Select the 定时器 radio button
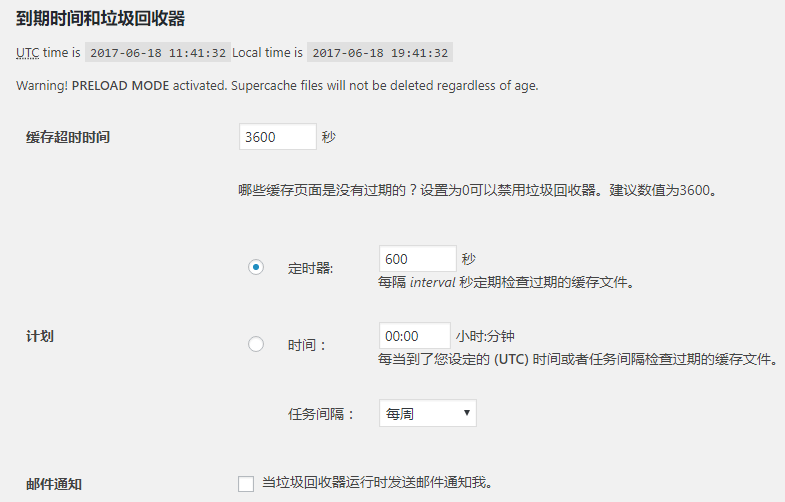This screenshot has width=785, height=502. point(256,267)
